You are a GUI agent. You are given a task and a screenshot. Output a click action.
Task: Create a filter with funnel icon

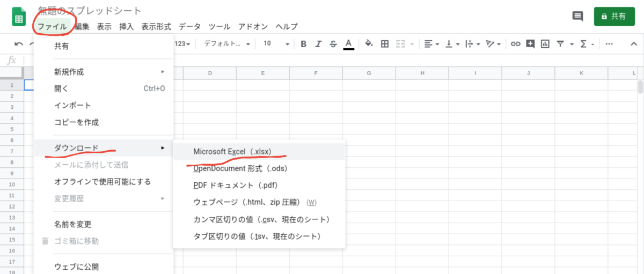pyautogui.click(x=560, y=44)
